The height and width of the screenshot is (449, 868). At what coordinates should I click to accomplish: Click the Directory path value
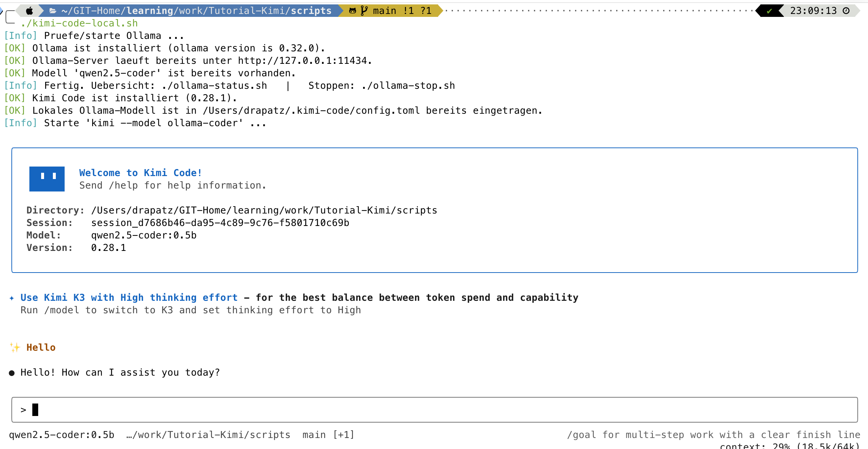pos(264,210)
